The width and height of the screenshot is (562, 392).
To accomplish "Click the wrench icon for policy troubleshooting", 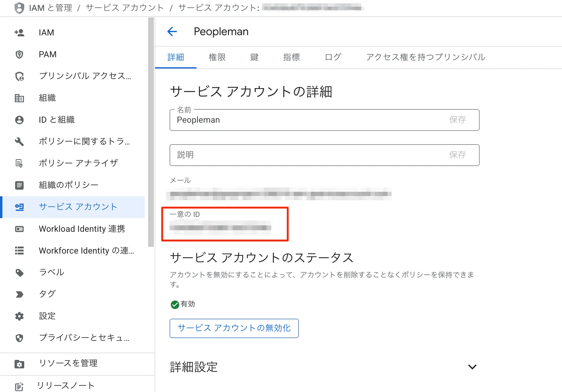I will tap(19, 141).
